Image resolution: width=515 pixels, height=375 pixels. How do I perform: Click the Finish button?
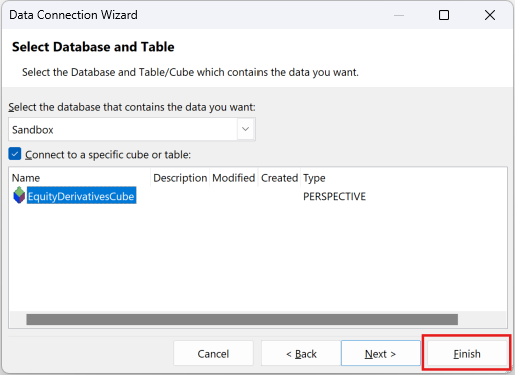467,353
